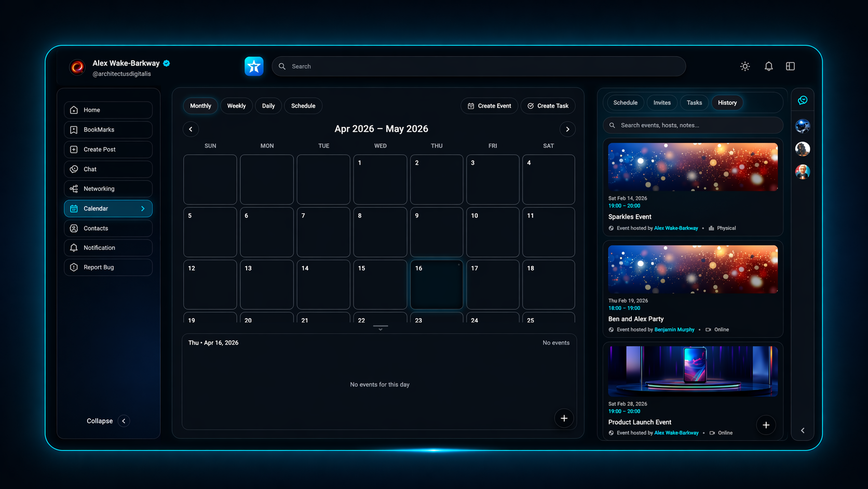868x489 pixels.
Task: Select April 1 calendar cell
Action: coord(380,180)
